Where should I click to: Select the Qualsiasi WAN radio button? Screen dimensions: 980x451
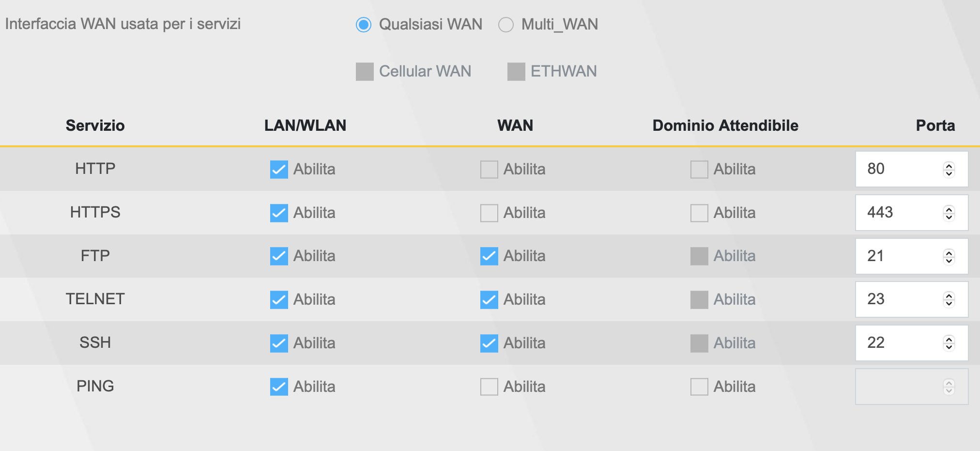pos(364,25)
